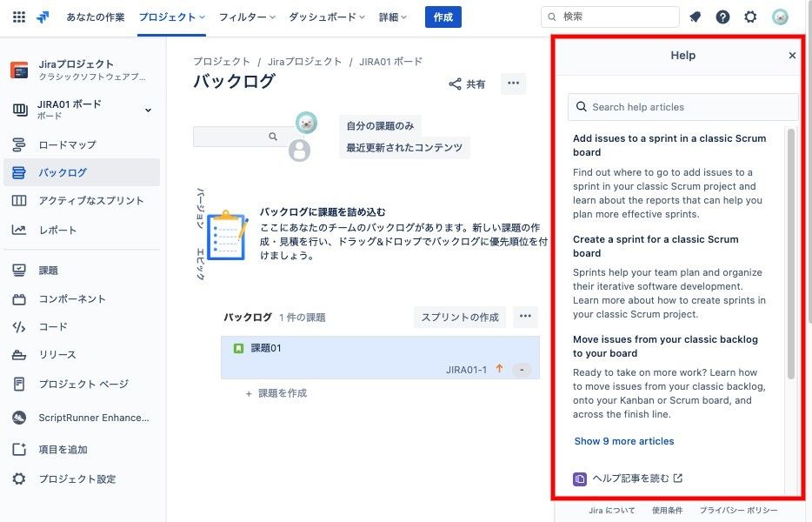The height and width of the screenshot is (522, 812).
Task: Expand the バージョン side panel
Action: pyautogui.click(x=201, y=210)
